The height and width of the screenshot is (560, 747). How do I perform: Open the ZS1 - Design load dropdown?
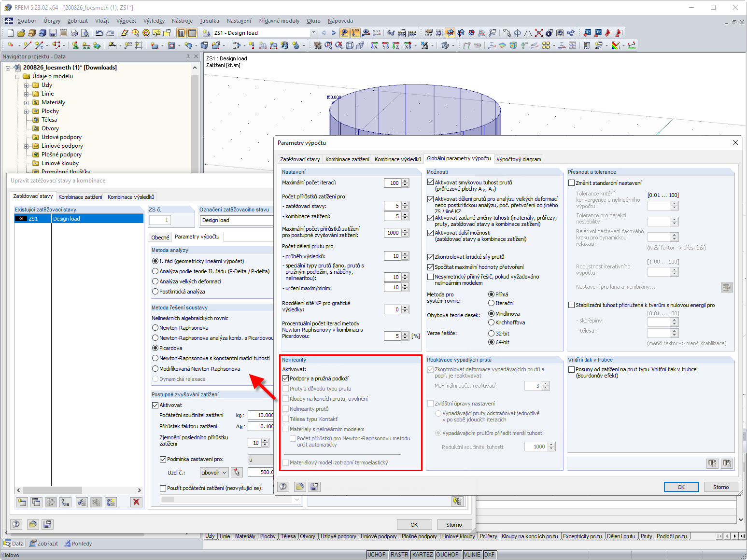pos(313,33)
